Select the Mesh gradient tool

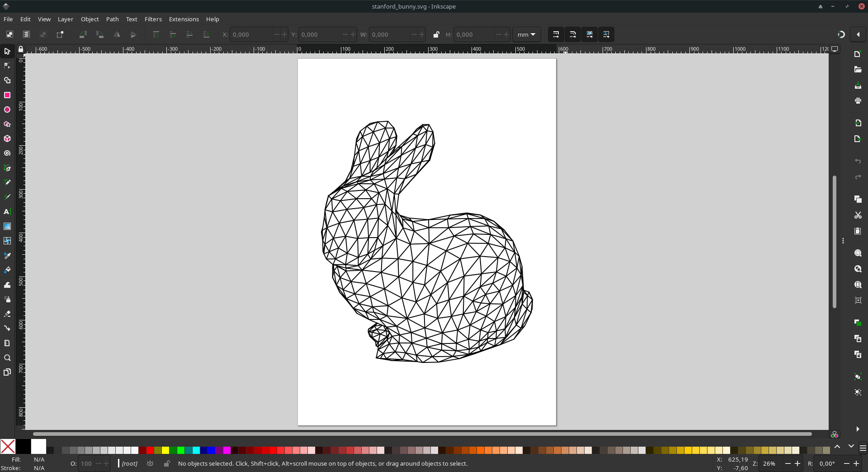(x=7, y=241)
